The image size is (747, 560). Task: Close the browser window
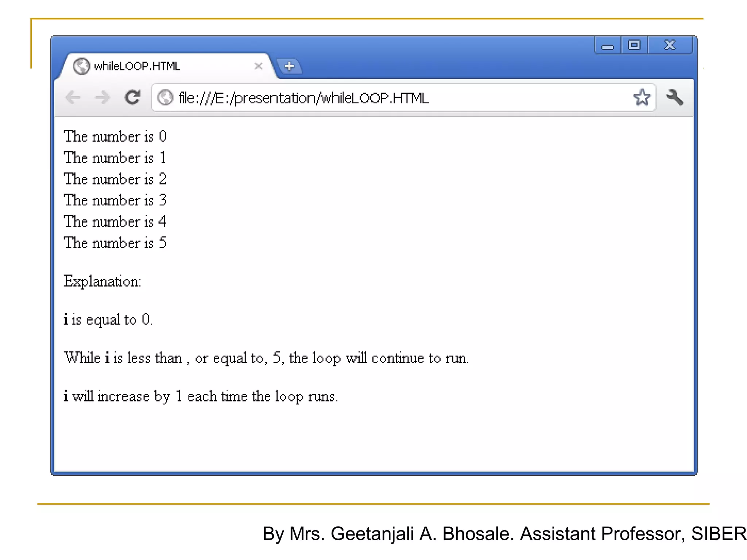click(670, 45)
